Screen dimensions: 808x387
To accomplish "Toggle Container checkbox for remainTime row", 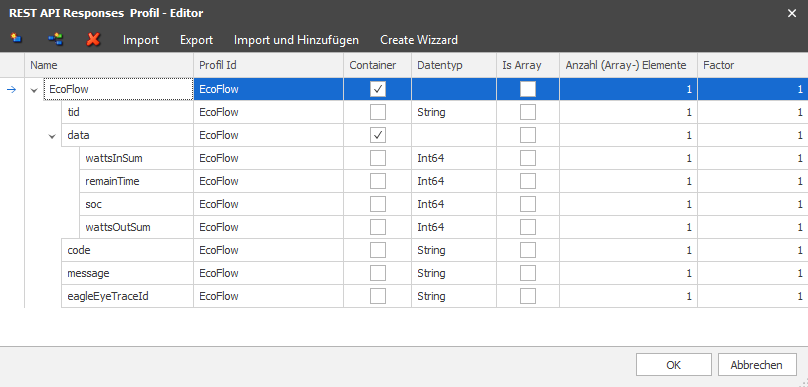I will click(x=378, y=181).
